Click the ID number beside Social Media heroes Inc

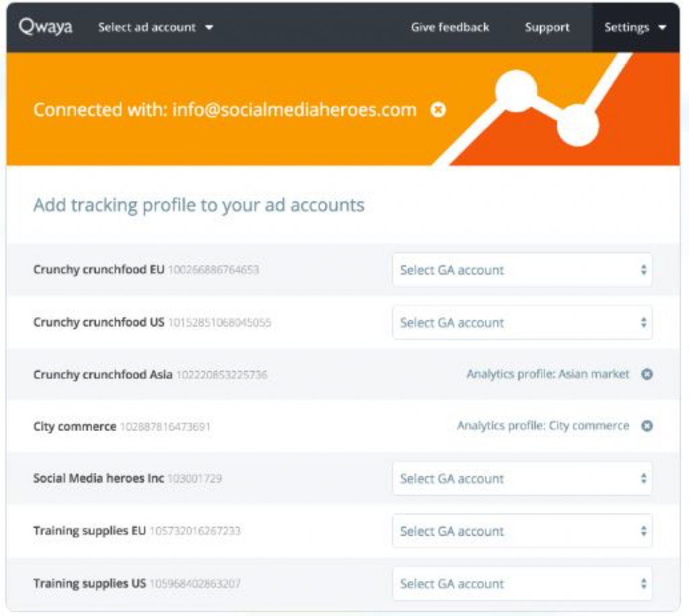pos(195,479)
